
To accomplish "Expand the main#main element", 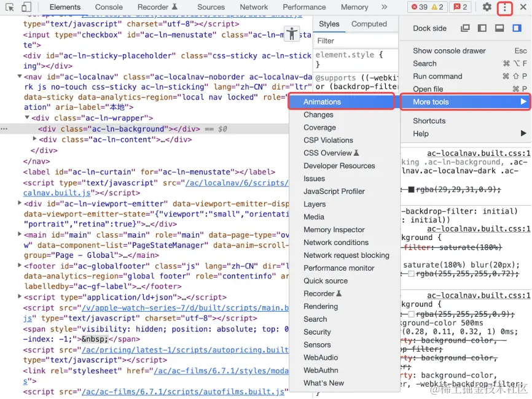I will [20, 234].
